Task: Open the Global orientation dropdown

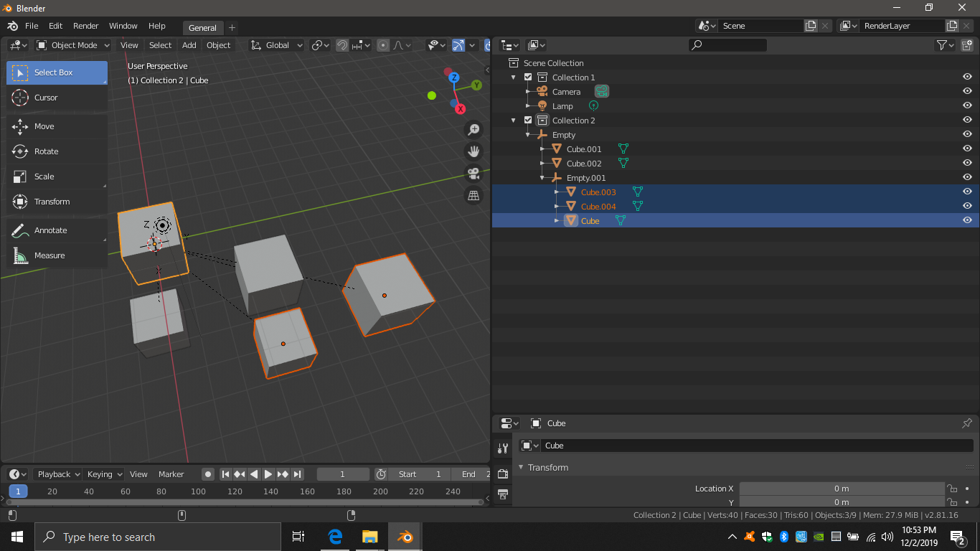Action: pos(278,45)
